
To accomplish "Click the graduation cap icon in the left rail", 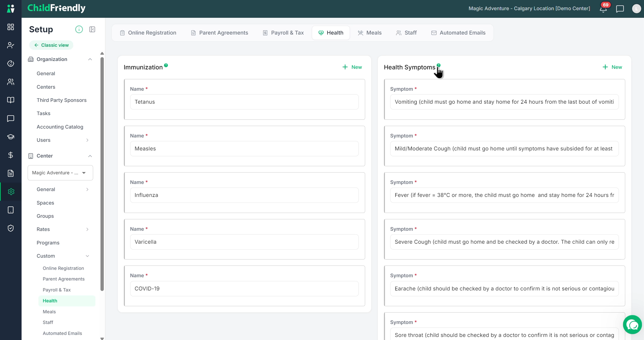I will (11, 137).
